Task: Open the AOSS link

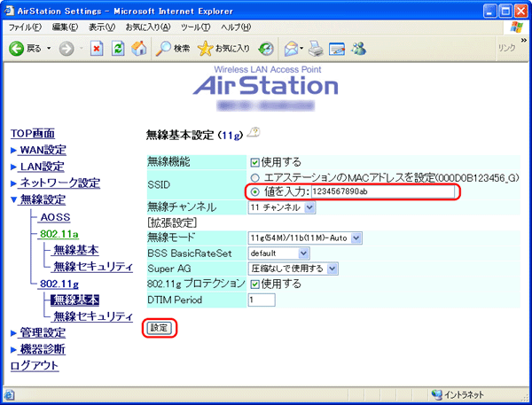Action: pos(55,217)
